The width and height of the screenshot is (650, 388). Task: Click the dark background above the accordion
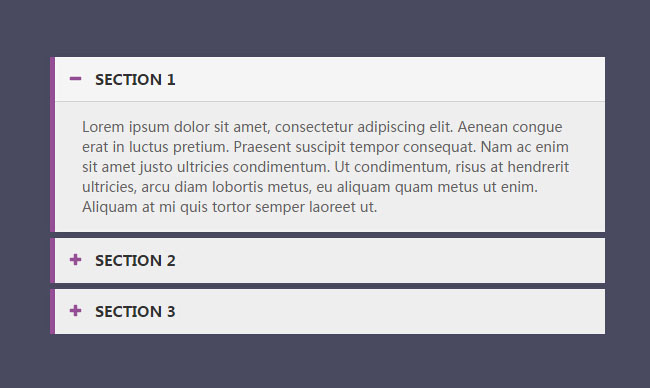click(325, 28)
